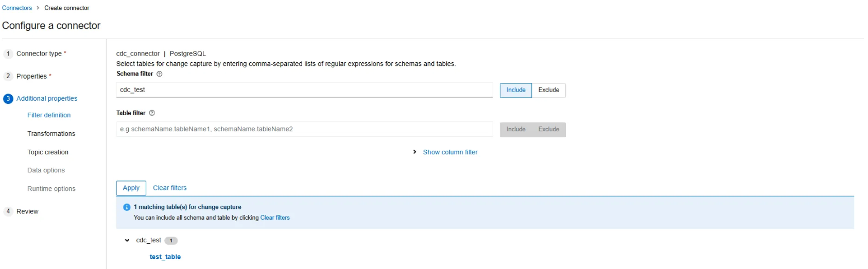Viewport: 868px width, 269px height.
Task: Collapse the cdc_test schema tree node
Action: tap(127, 240)
